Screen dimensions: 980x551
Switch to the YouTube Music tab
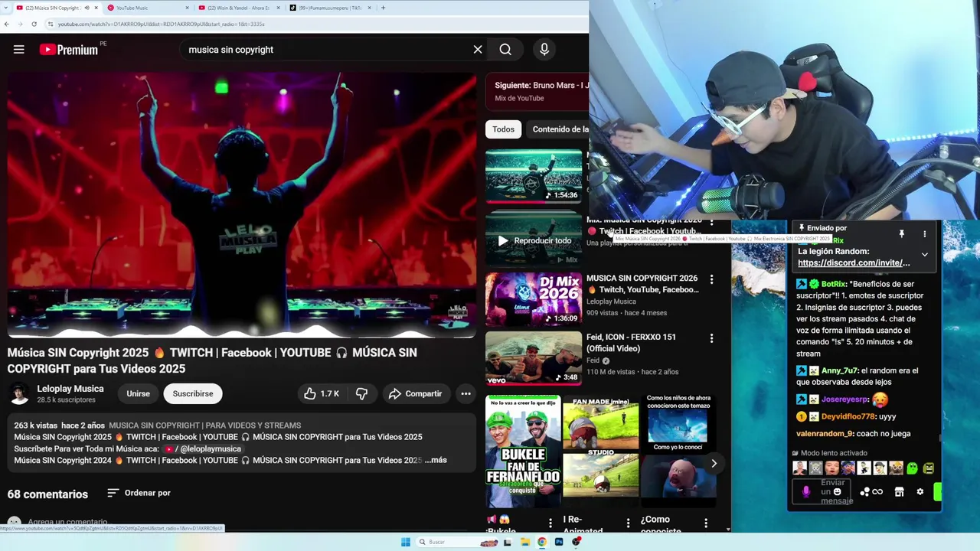[x=148, y=8]
